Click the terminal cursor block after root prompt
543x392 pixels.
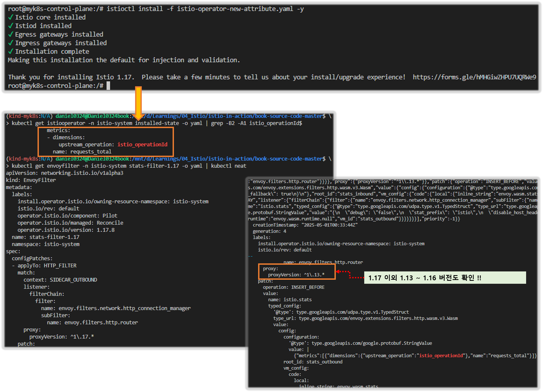108,86
